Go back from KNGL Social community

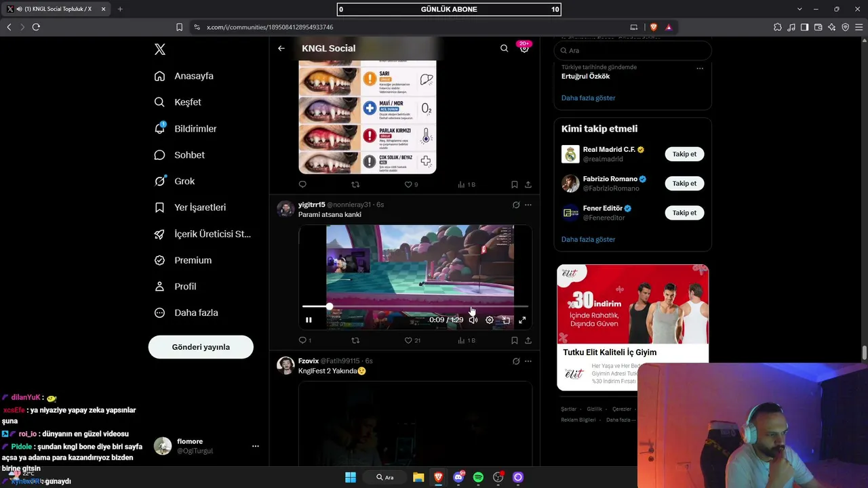click(281, 48)
